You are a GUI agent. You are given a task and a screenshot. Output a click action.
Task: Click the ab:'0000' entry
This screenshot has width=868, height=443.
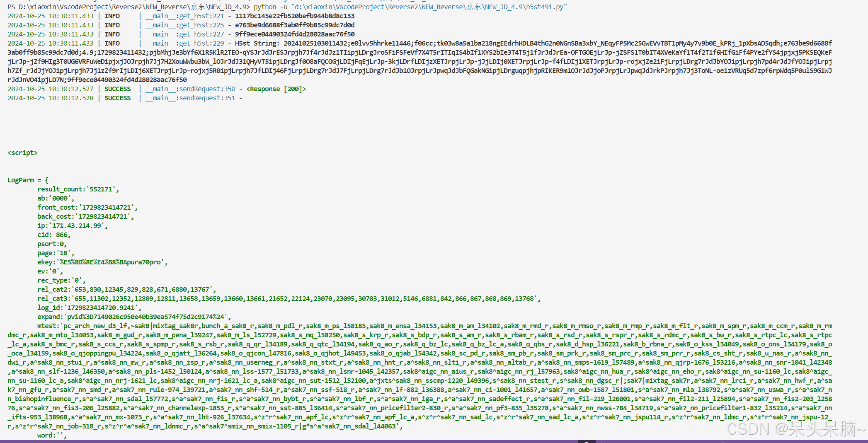click(x=56, y=198)
